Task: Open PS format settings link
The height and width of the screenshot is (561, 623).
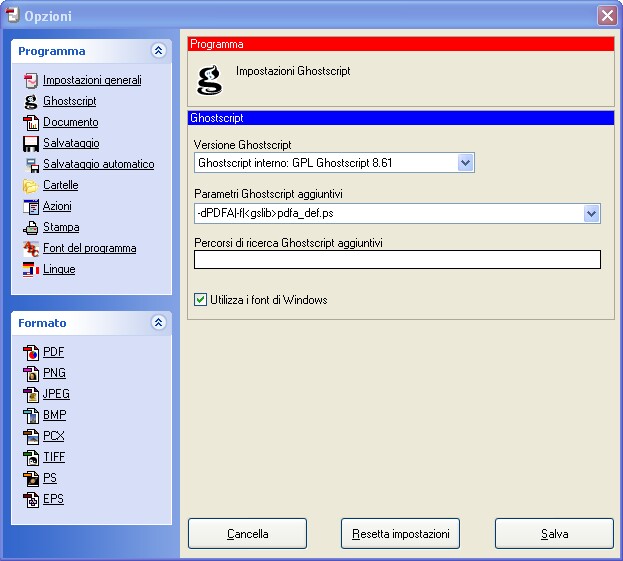Action: (50, 478)
